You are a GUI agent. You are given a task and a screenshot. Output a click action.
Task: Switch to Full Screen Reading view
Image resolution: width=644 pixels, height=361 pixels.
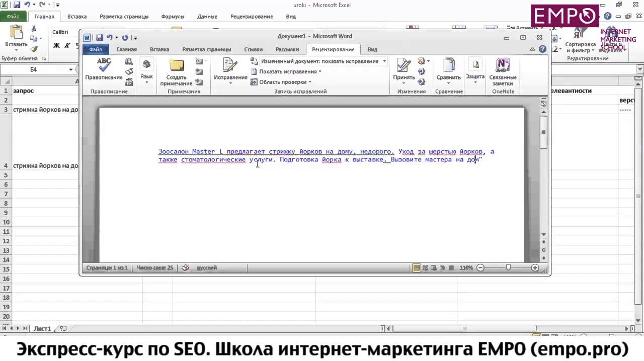[426, 268]
